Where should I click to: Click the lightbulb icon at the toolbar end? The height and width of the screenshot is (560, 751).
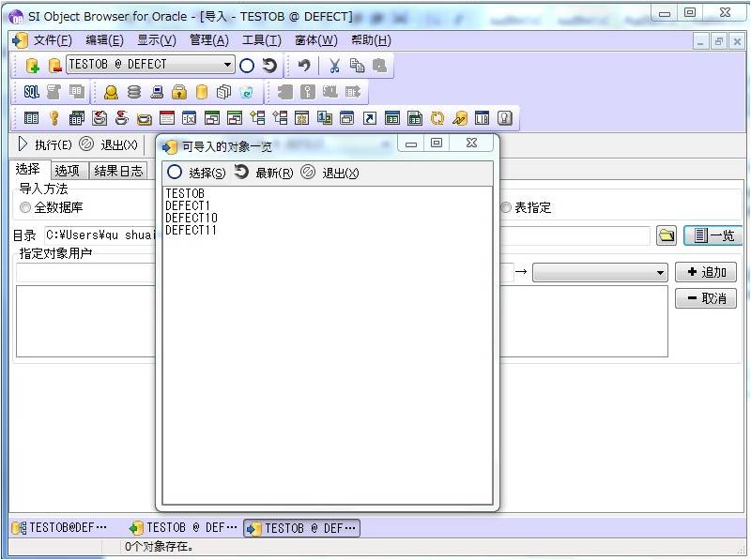click(x=505, y=118)
